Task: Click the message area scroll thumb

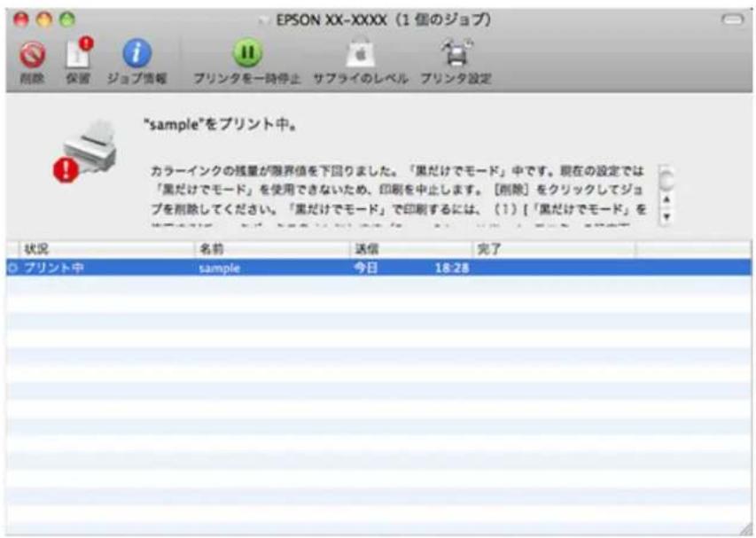Action: [x=666, y=179]
